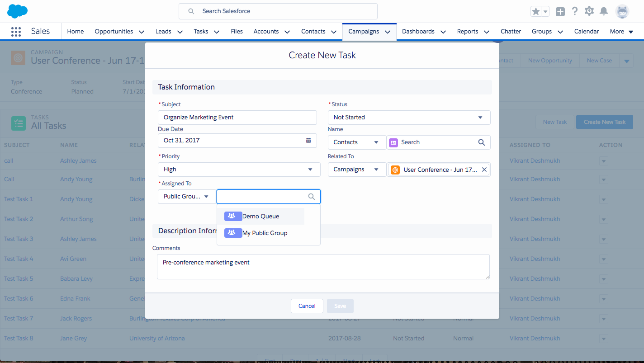Click into the Subject text field

click(x=237, y=118)
